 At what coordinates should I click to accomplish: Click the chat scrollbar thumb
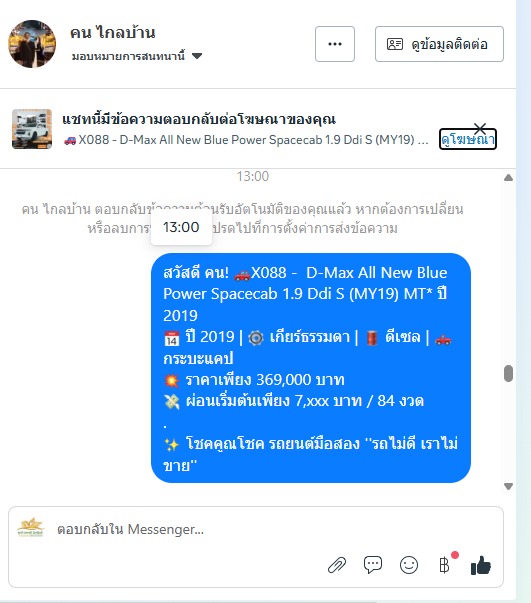coord(508,373)
